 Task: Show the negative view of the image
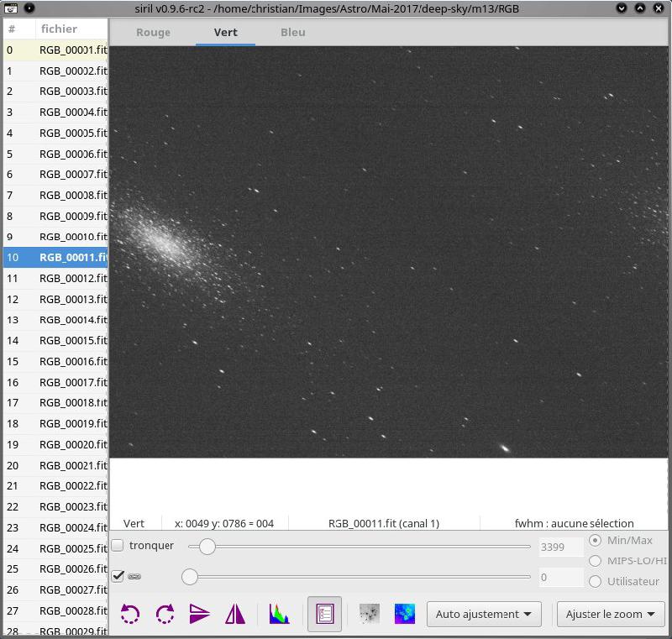(x=369, y=614)
